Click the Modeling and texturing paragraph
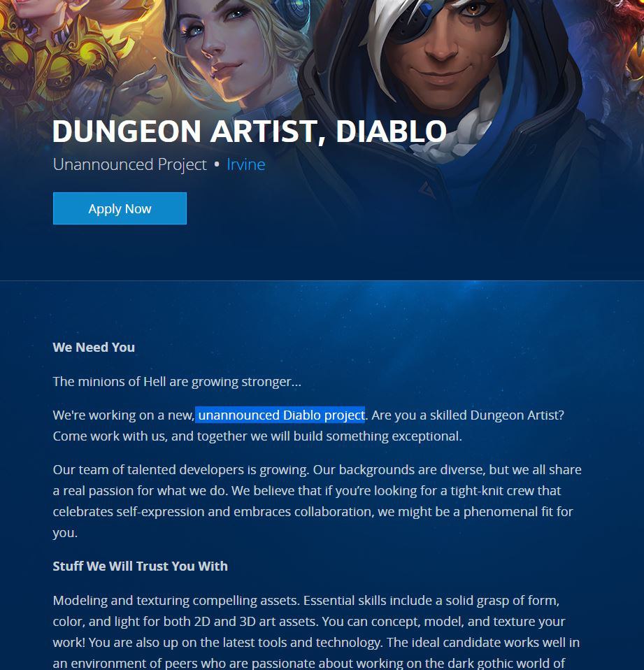644x670 pixels. coord(316,632)
